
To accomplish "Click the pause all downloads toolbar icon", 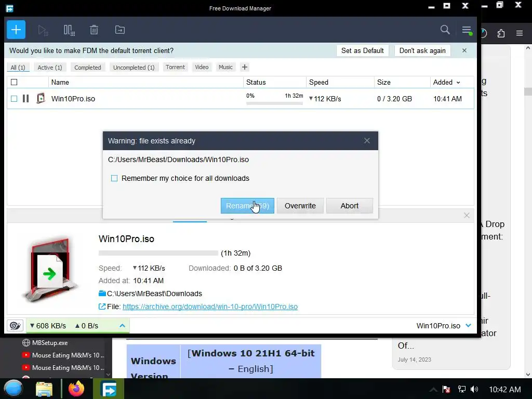I will coord(69,30).
